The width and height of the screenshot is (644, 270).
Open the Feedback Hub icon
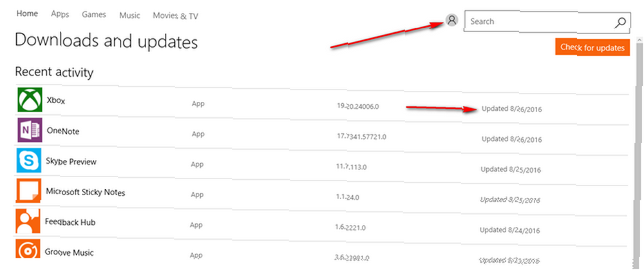tap(28, 222)
